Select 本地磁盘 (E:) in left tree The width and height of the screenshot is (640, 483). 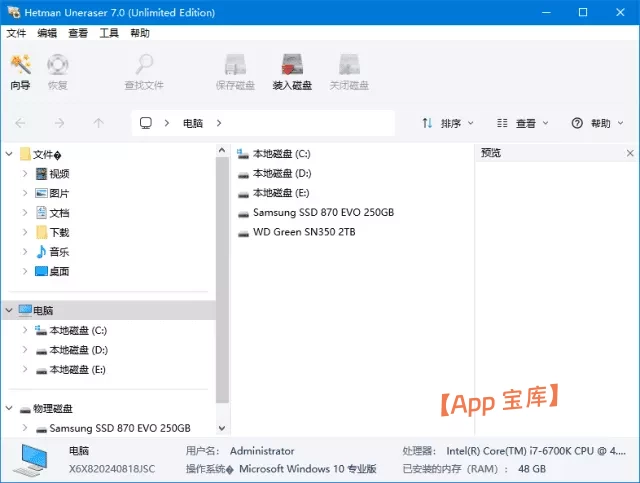[71, 369]
